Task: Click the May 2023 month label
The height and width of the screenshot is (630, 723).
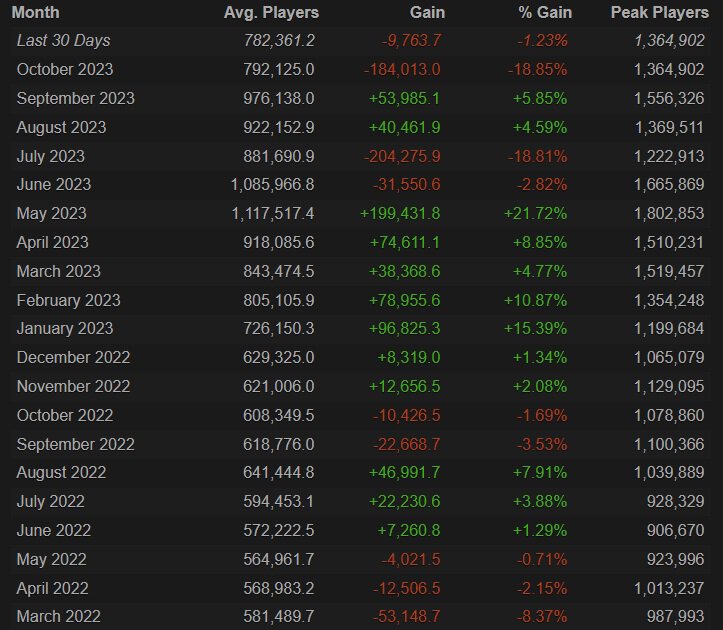Action: [52, 214]
